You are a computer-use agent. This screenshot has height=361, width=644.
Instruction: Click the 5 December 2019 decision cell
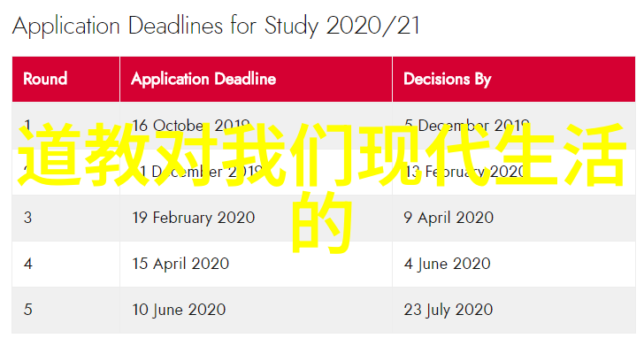pyautogui.click(x=514, y=126)
